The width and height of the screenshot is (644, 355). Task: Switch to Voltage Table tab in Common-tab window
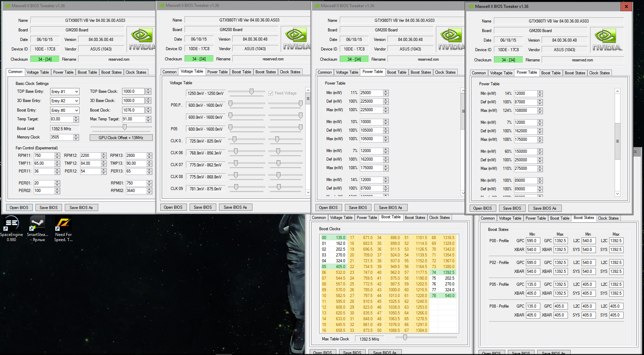pyautogui.click(x=38, y=72)
